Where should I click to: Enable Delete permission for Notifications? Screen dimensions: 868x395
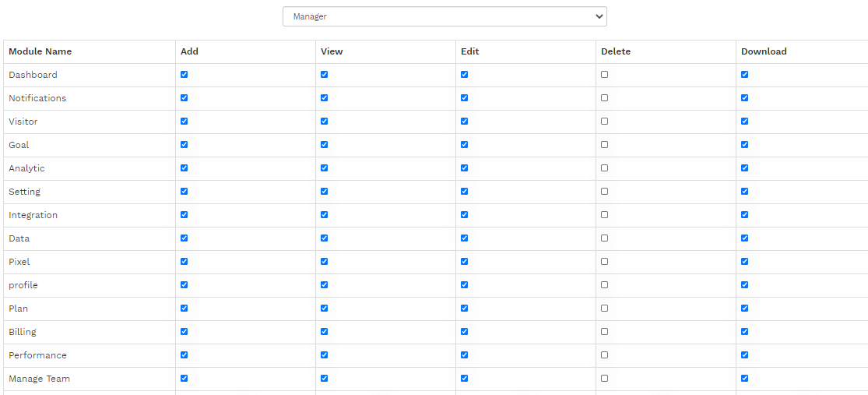point(605,97)
